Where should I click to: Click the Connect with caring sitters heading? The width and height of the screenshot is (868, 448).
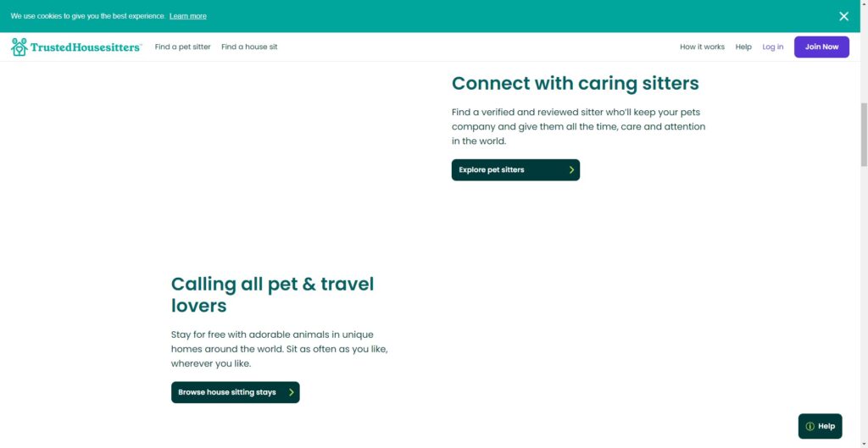[x=576, y=83]
